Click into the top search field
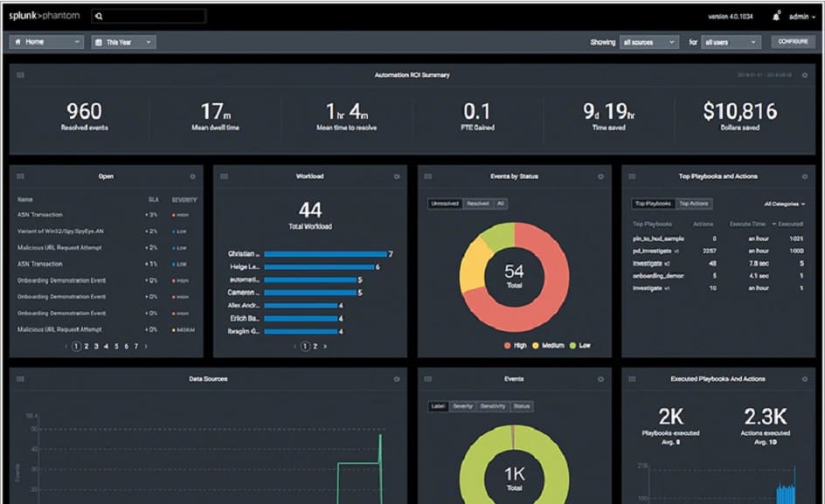 tap(149, 17)
